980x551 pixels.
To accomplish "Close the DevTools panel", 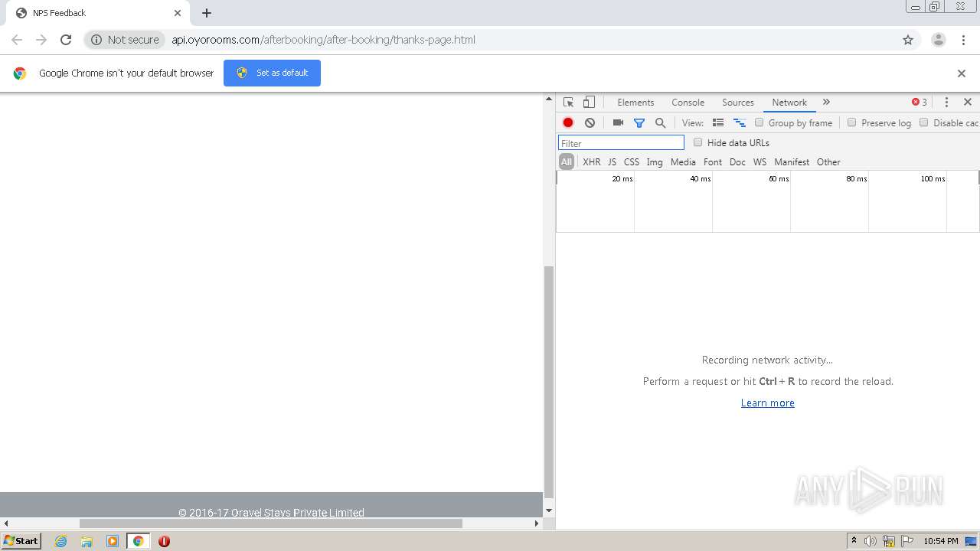I will pos(968,102).
